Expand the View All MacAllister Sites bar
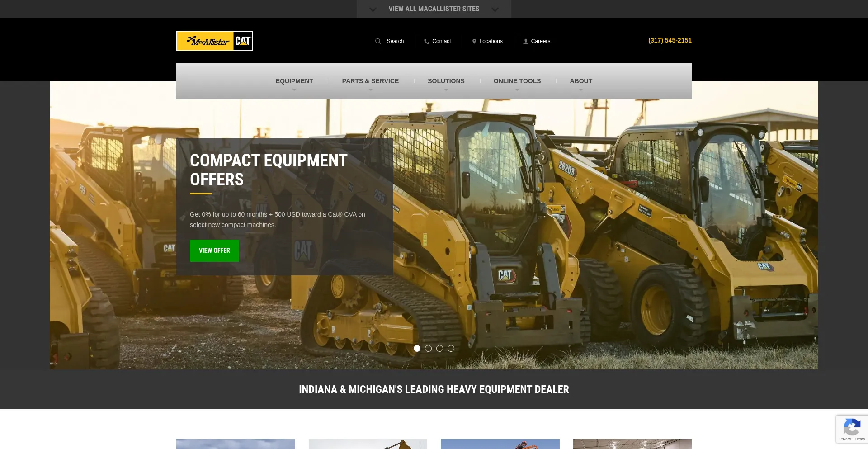This screenshot has width=868, height=449. 434,9
